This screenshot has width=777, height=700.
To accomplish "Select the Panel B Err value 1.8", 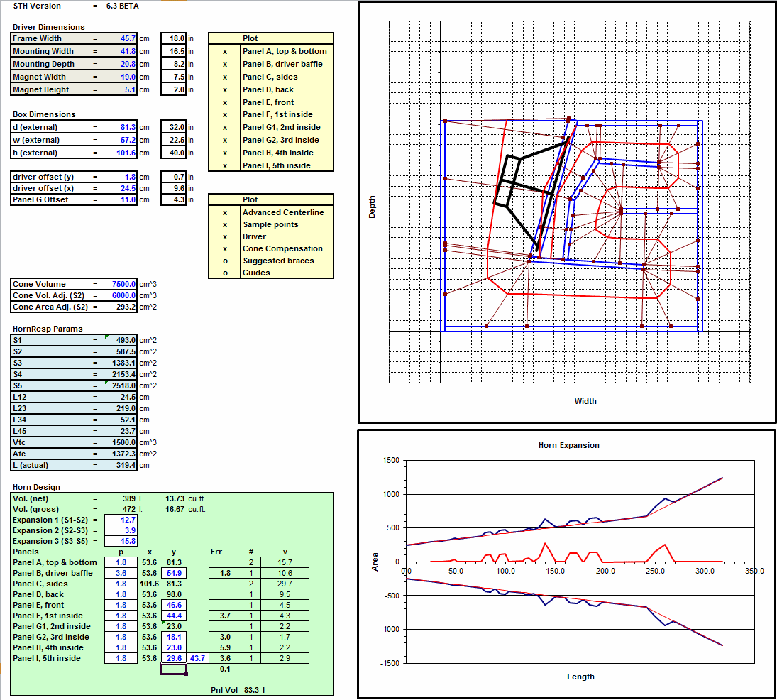I will point(225,573).
